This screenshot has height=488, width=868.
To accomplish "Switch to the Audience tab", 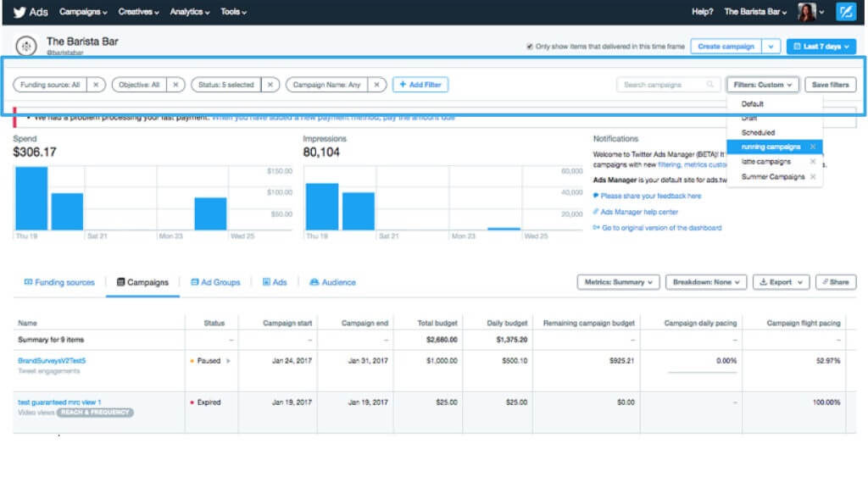I will 332,282.
